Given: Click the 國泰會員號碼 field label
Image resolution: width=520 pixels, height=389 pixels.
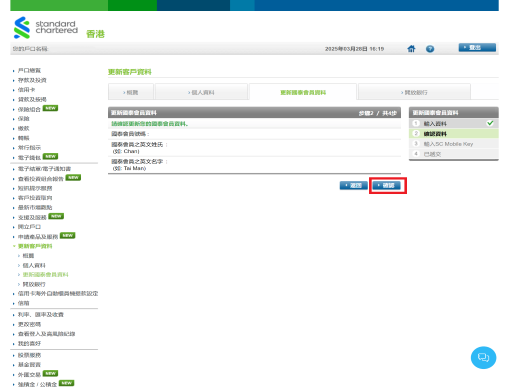Looking at the screenshot, I should click(130, 134).
